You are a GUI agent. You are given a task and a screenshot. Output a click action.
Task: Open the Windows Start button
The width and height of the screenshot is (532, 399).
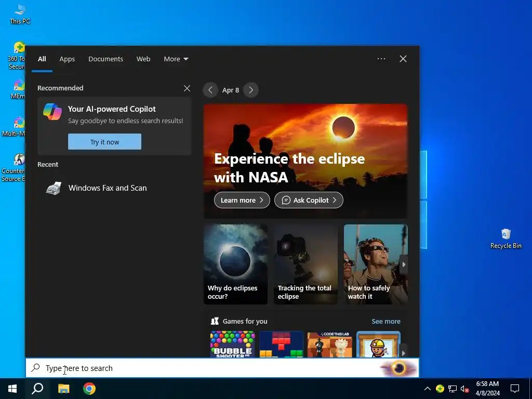12,389
